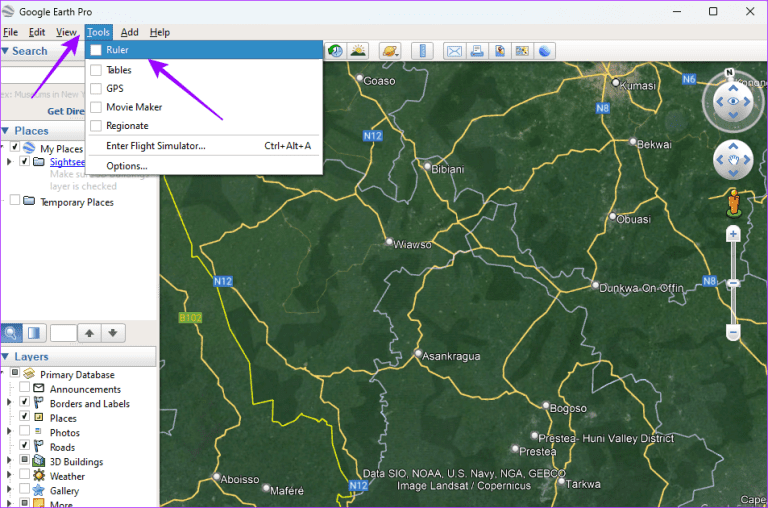This screenshot has height=508, width=768.
Task: Select Enter Flight Simulator menu entry
Action: pyautogui.click(x=204, y=146)
